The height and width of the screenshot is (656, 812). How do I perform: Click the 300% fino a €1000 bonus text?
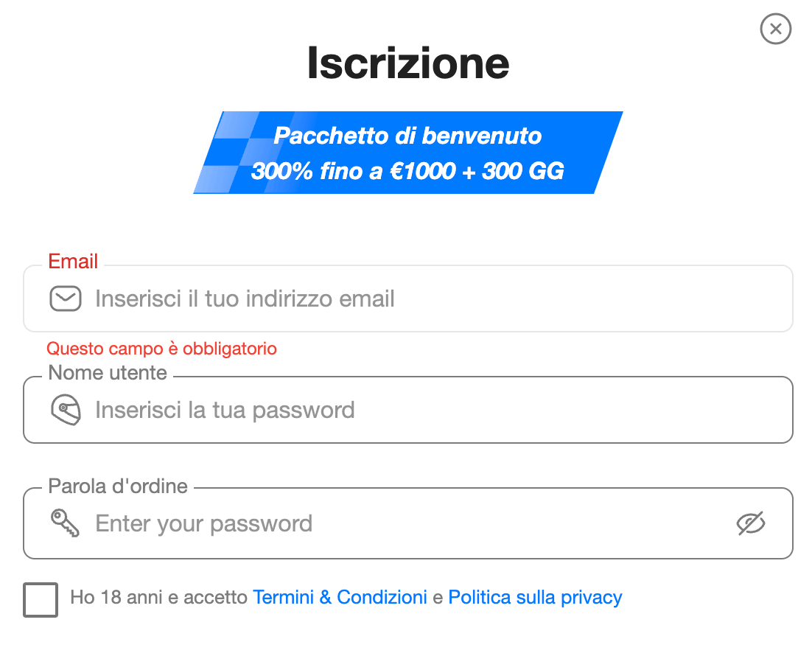click(407, 170)
